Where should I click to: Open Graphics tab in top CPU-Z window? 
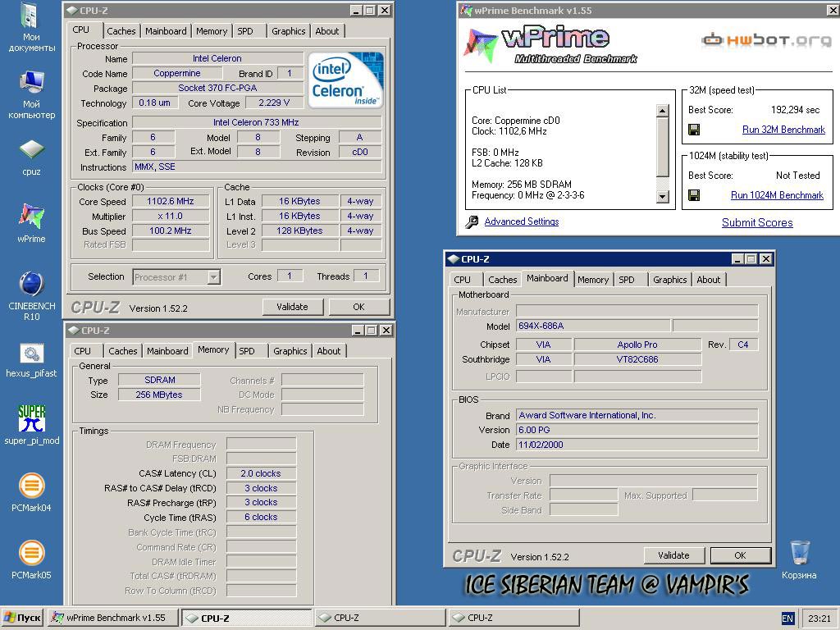click(288, 31)
